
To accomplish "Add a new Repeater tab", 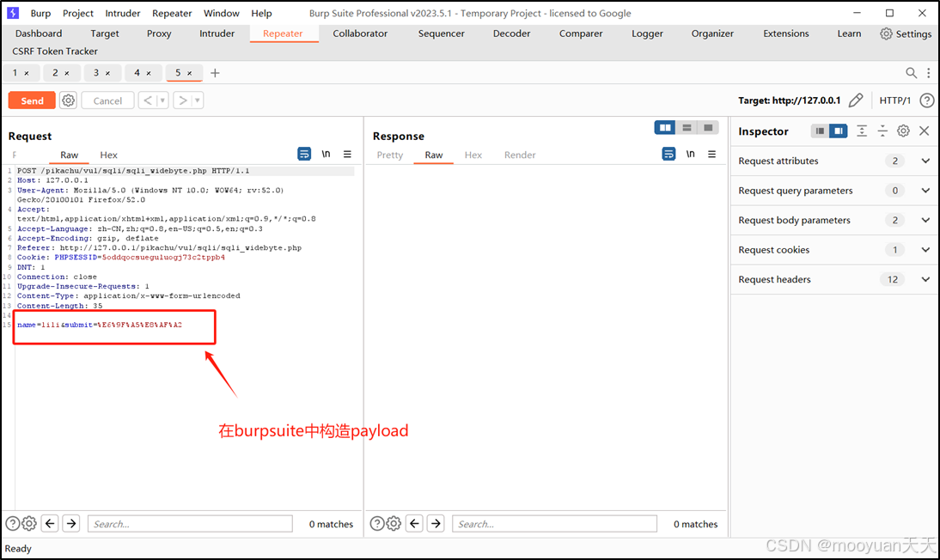I will [215, 72].
